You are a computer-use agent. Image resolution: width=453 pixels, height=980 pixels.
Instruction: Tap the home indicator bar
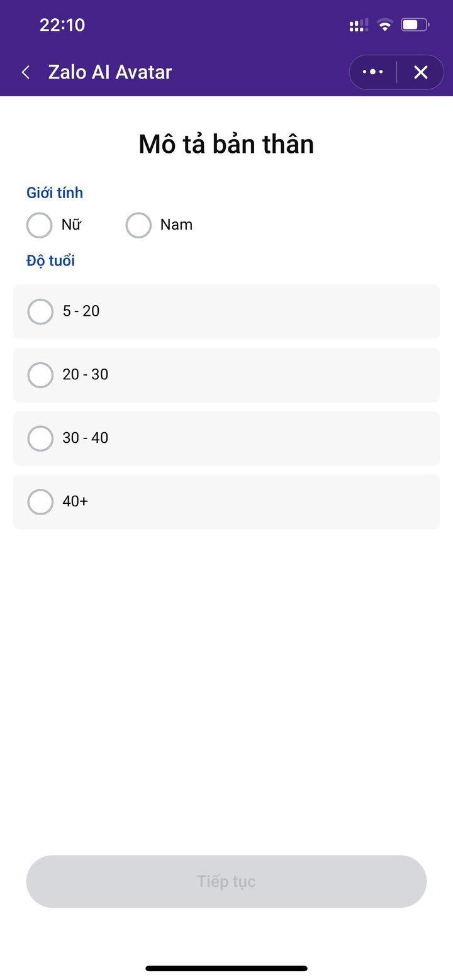pyautogui.click(x=226, y=968)
